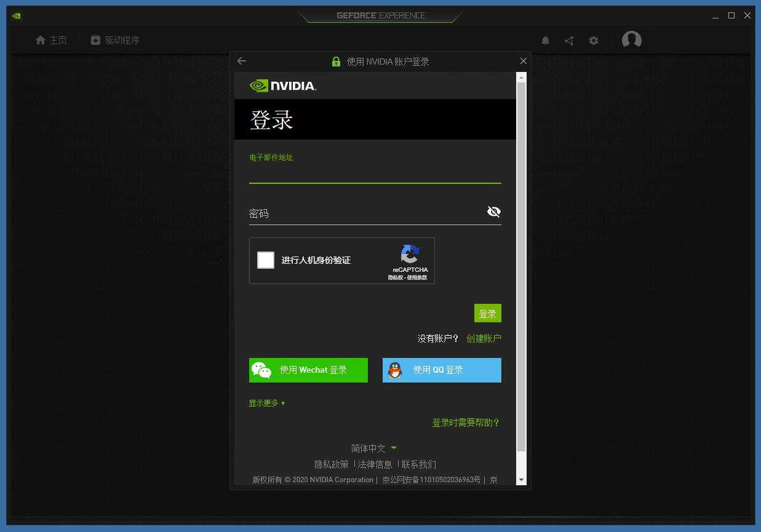Open the 简体中文 language dropdown

[x=374, y=448]
